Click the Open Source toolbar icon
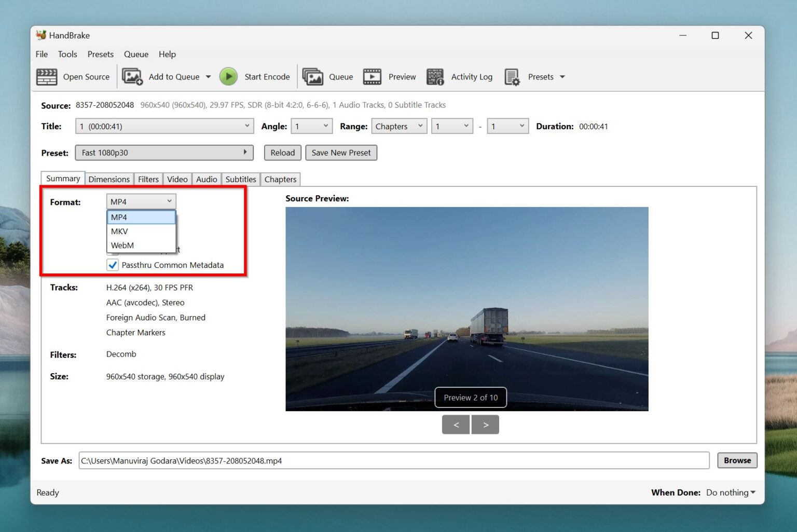 point(47,76)
